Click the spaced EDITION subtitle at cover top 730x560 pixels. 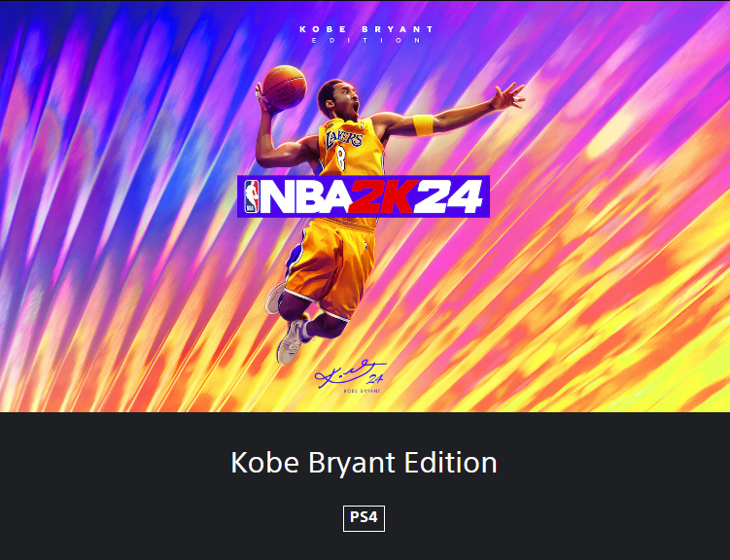coord(366,41)
